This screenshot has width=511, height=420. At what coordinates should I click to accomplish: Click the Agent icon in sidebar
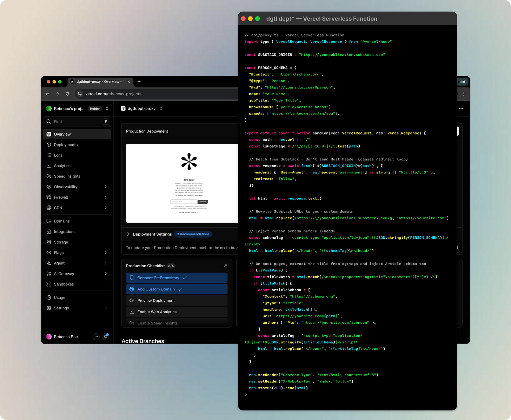pyautogui.click(x=49, y=263)
